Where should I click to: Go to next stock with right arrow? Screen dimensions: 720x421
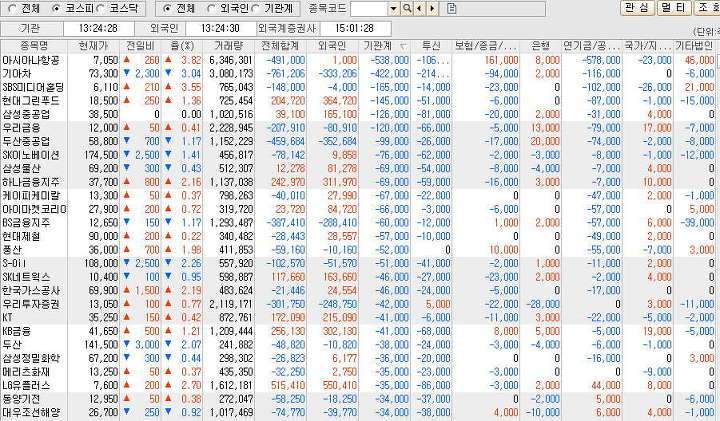click(x=432, y=8)
